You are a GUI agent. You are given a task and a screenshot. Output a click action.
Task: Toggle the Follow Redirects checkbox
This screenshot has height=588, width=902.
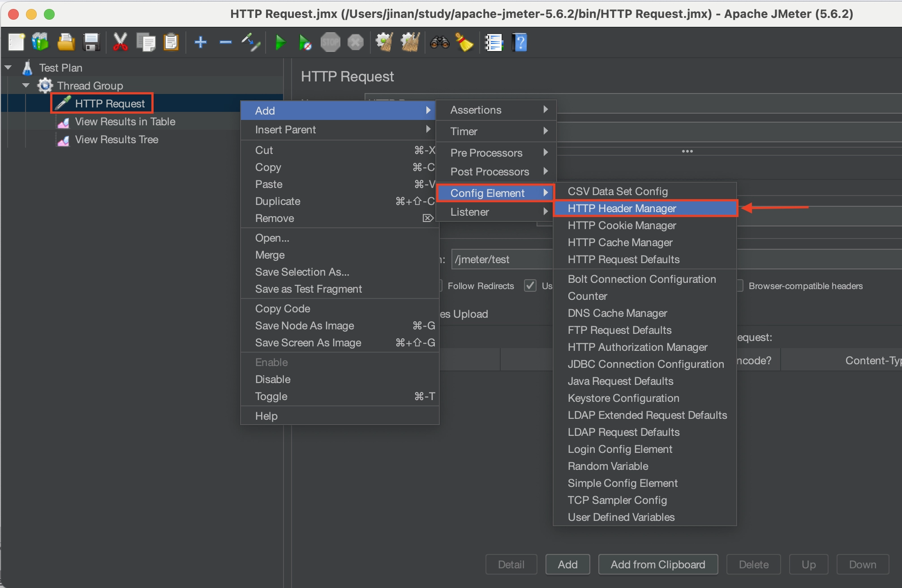(441, 285)
